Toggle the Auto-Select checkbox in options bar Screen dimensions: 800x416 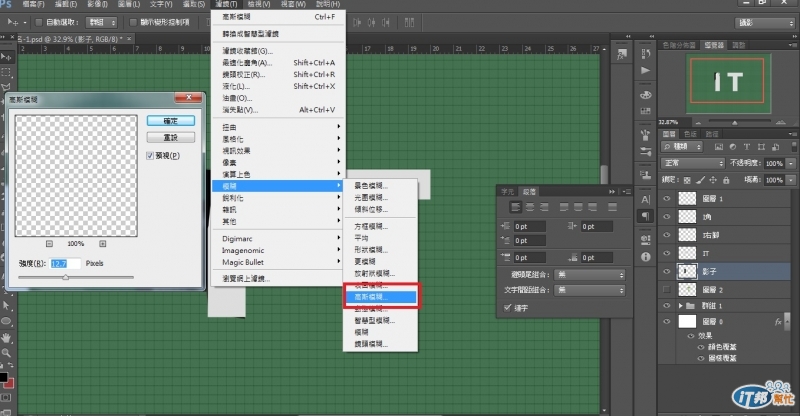pos(39,22)
